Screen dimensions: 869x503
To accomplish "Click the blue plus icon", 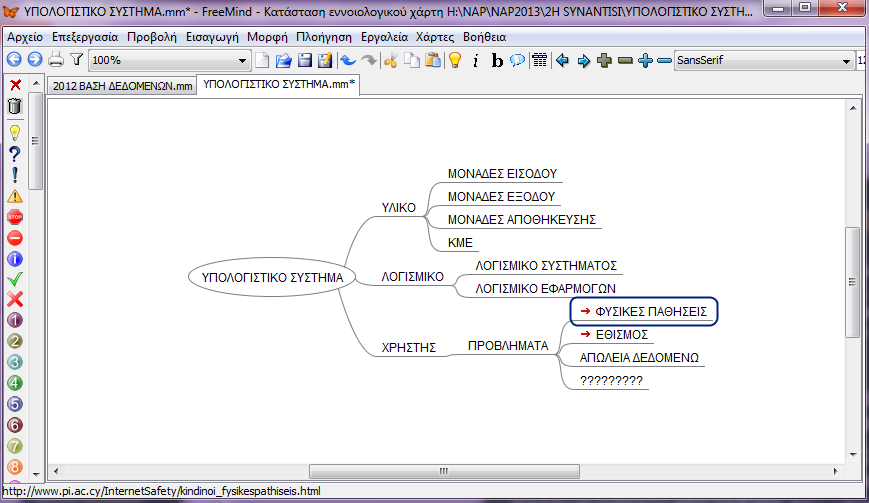I will pyautogui.click(x=645, y=60).
